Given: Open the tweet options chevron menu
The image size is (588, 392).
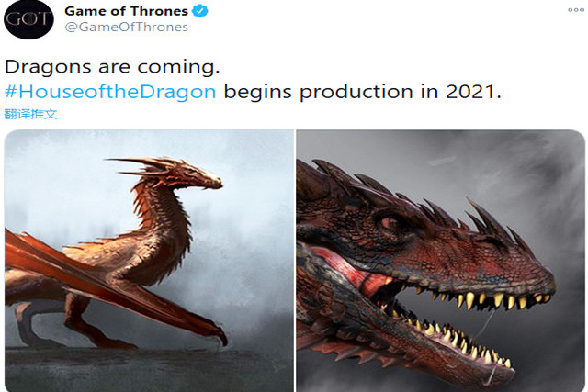Looking at the screenshot, I should [x=568, y=12].
